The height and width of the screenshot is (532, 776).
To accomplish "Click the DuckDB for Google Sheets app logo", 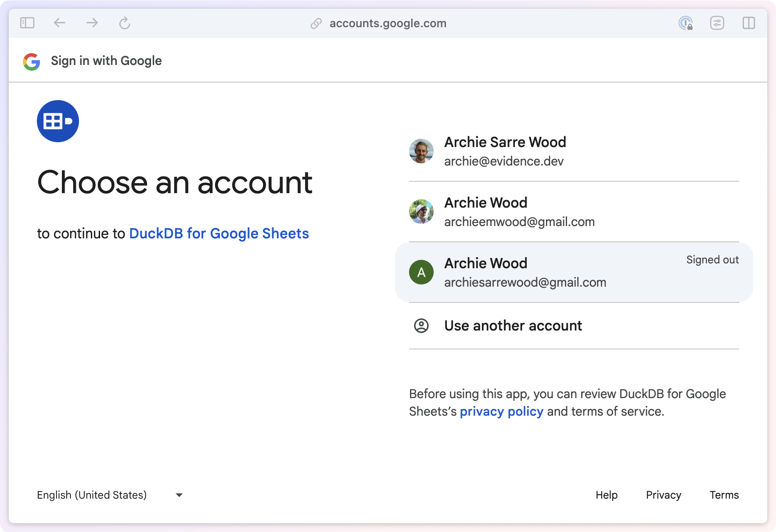I will click(58, 121).
